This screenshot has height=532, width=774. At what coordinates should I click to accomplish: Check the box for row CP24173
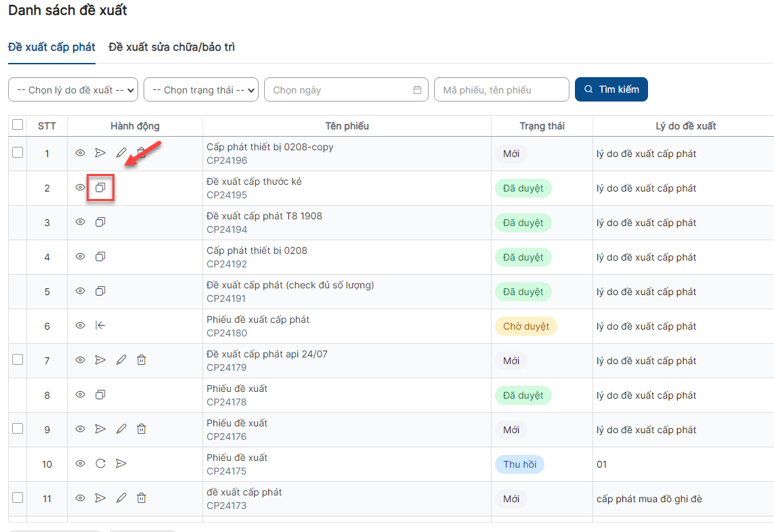(x=18, y=497)
